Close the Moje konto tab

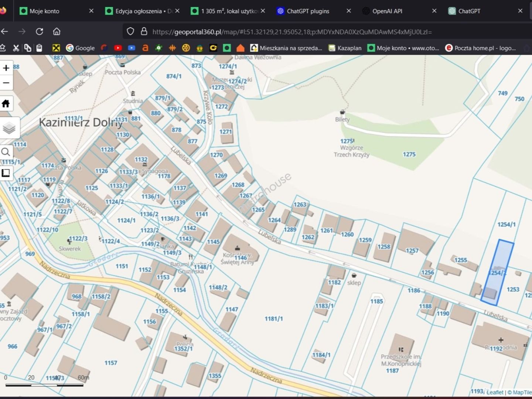coord(91,11)
